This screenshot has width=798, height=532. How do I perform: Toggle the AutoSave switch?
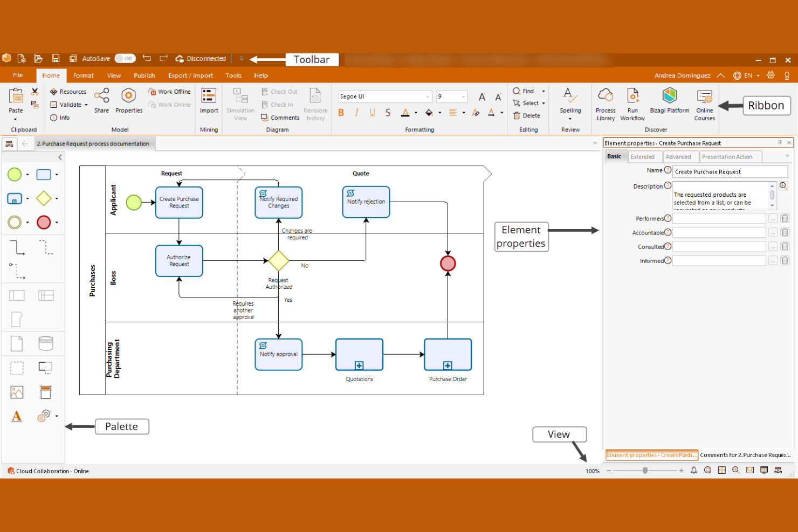125,58
